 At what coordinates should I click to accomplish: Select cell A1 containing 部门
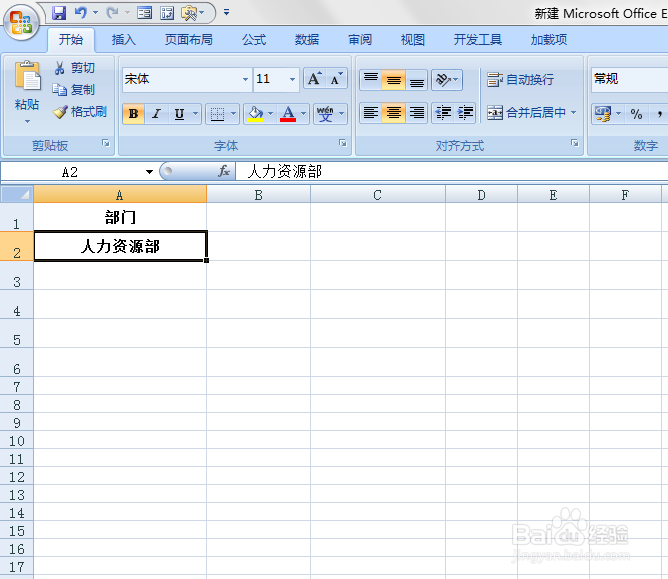pyautogui.click(x=120, y=217)
